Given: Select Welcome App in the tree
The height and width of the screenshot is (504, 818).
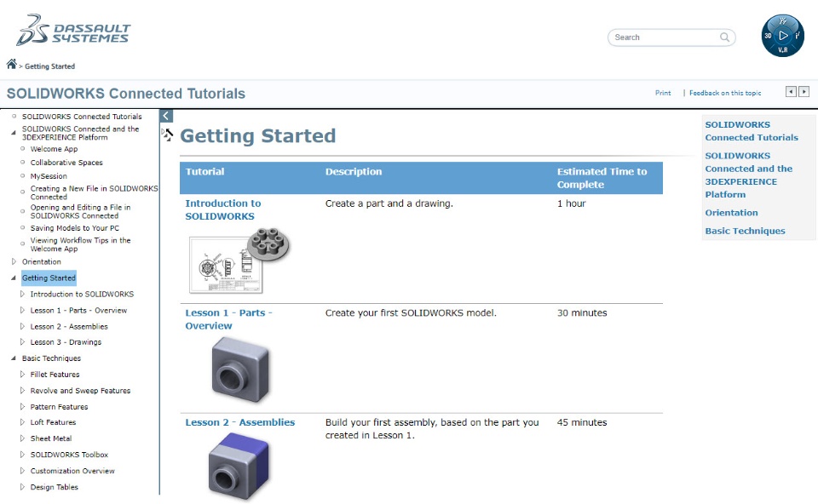Looking at the screenshot, I should [54, 148].
